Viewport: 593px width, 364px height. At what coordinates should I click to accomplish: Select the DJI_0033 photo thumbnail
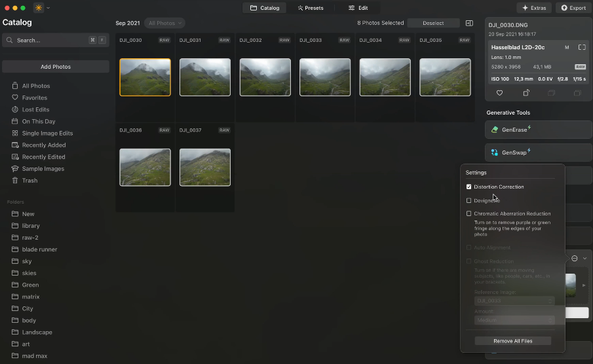[x=325, y=77]
